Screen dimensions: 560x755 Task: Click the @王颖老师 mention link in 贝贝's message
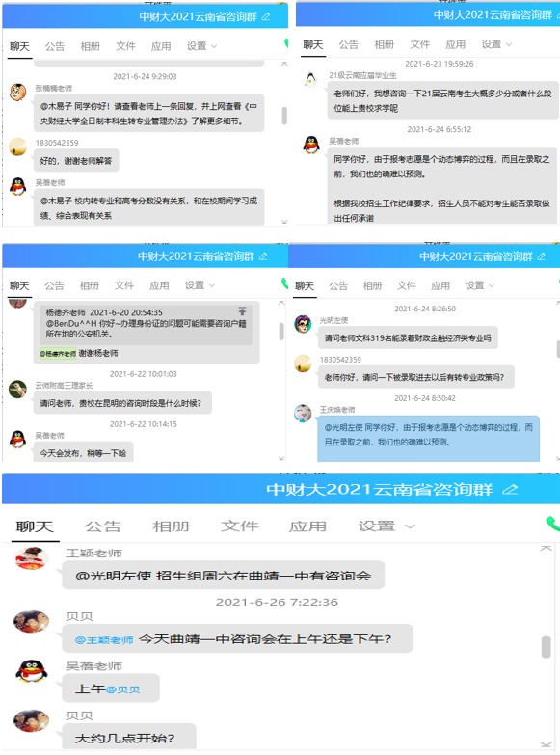(104, 640)
